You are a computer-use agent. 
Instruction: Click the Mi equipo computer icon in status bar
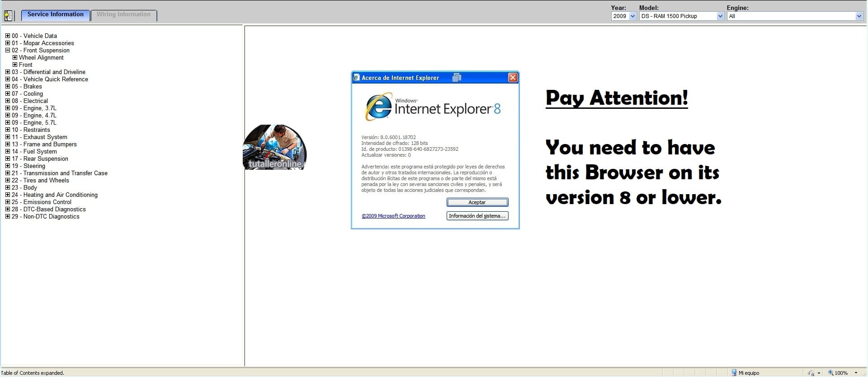tap(734, 372)
